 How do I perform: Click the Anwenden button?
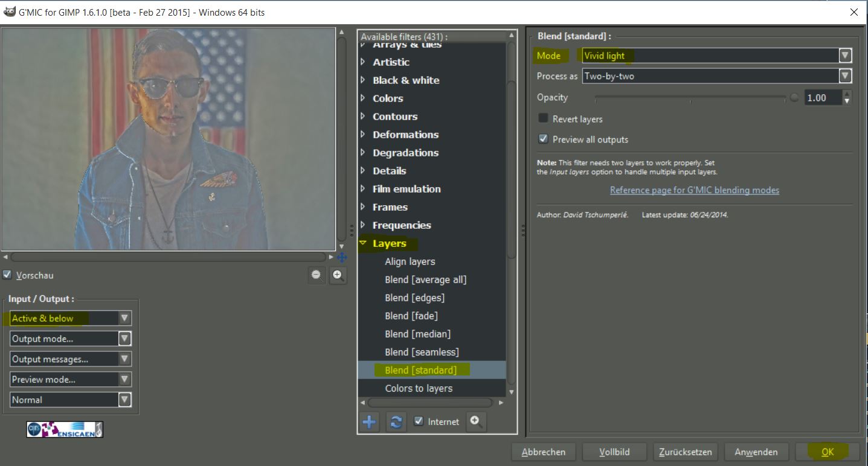(756, 452)
